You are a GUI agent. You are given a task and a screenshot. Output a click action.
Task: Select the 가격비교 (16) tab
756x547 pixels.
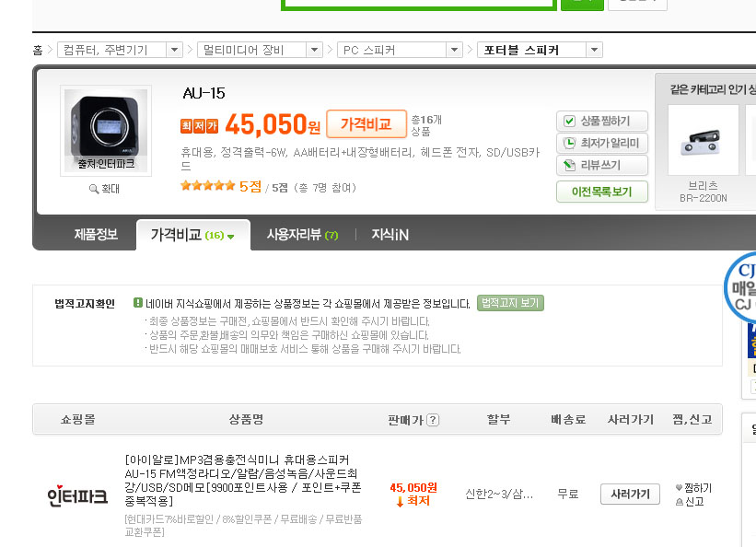coord(192,235)
